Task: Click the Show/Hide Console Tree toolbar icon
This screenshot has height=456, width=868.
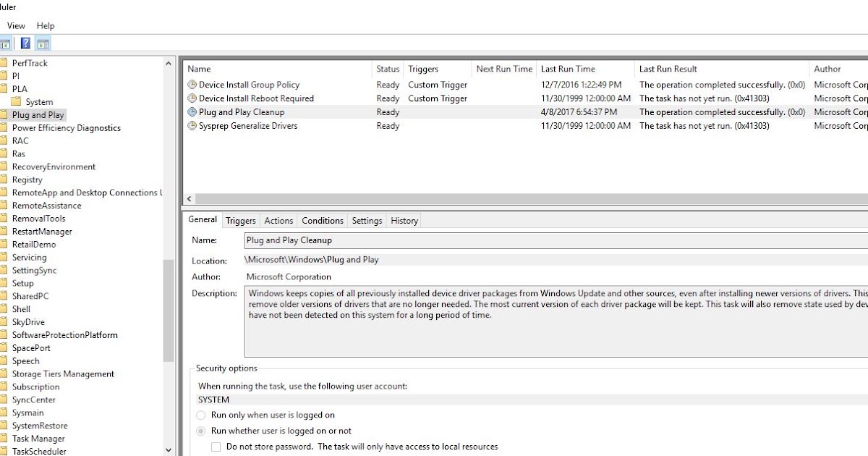Action: [x=6, y=43]
